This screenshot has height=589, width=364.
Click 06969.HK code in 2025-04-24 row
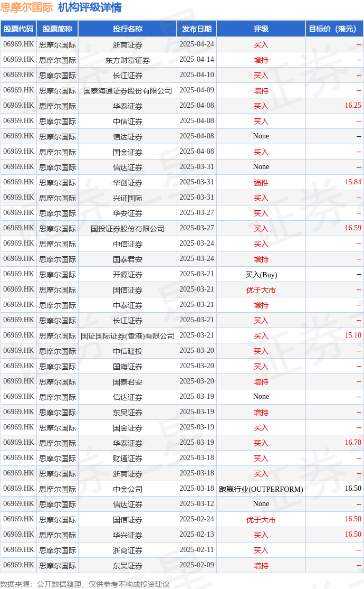[x=18, y=44]
